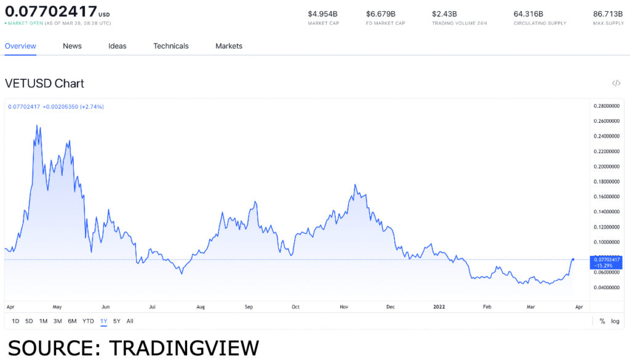Open the Technicals tab
The height and width of the screenshot is (364, 630).
tap(171, 45)
